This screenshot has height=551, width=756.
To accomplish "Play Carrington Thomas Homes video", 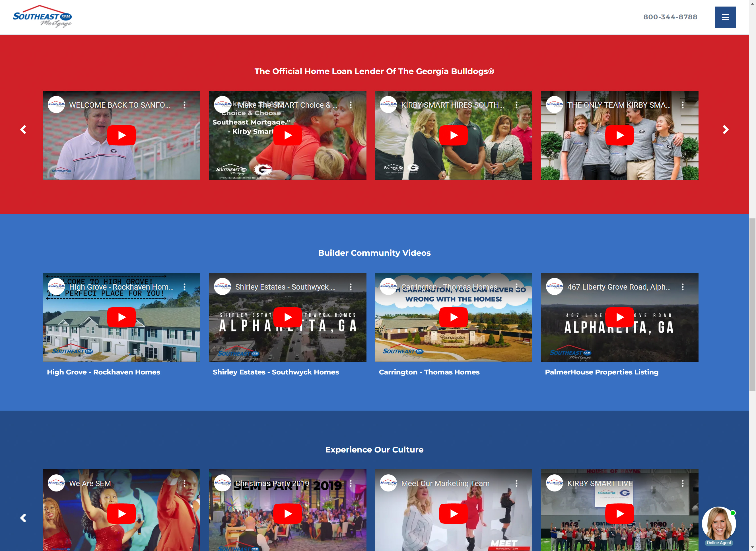I will click(x=453, y=317).
